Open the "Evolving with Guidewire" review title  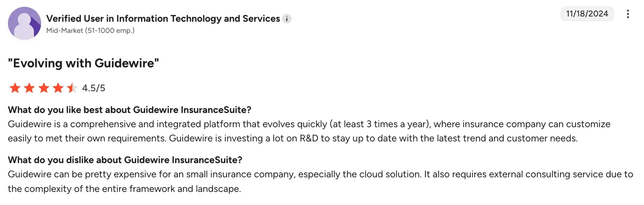point(83,63)
